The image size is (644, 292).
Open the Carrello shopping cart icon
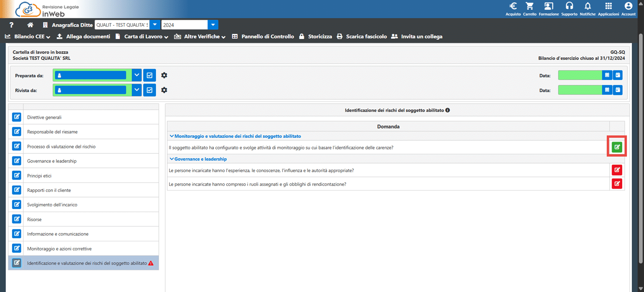pos(530,7)
